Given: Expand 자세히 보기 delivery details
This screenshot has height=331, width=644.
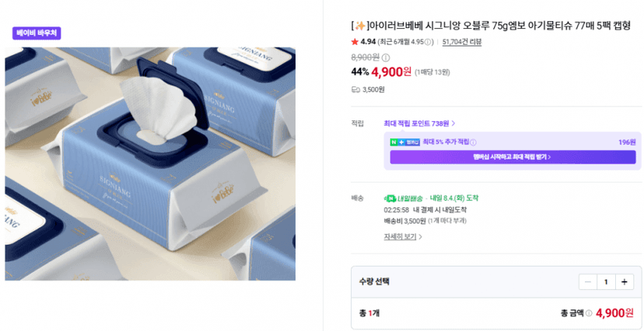Looking at the screenshot, I should pos(403,237).
